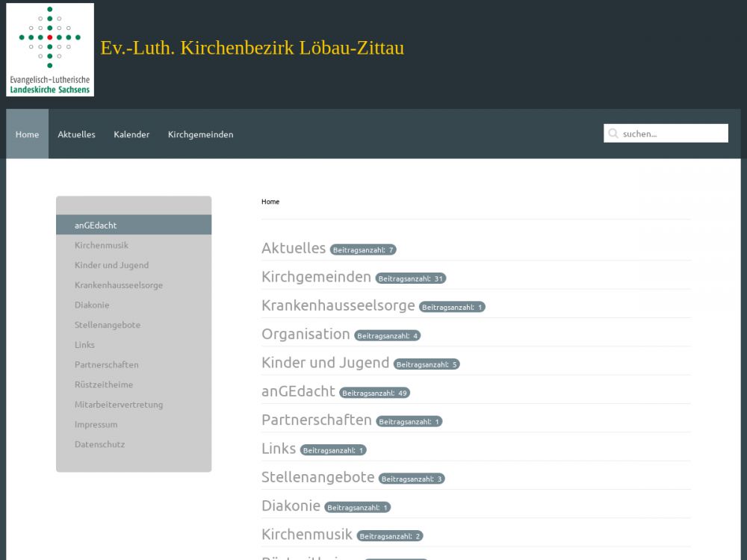View Datenschutz page from sidebar

tap(99, 444)
